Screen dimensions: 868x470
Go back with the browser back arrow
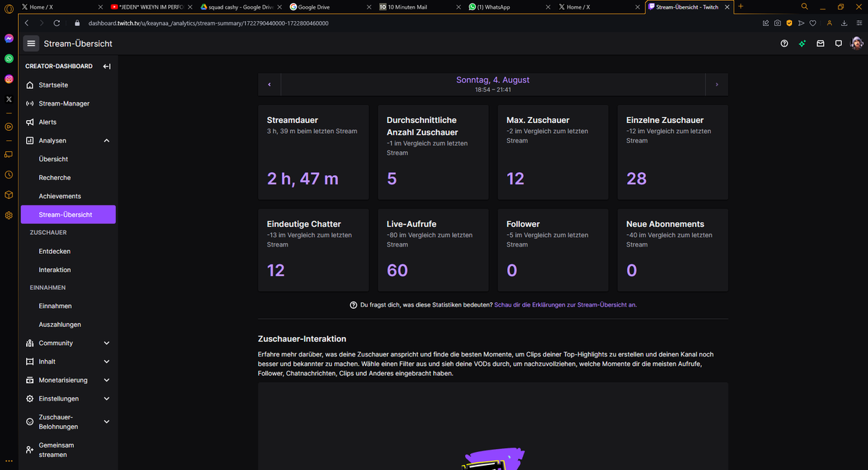point(27,23)
